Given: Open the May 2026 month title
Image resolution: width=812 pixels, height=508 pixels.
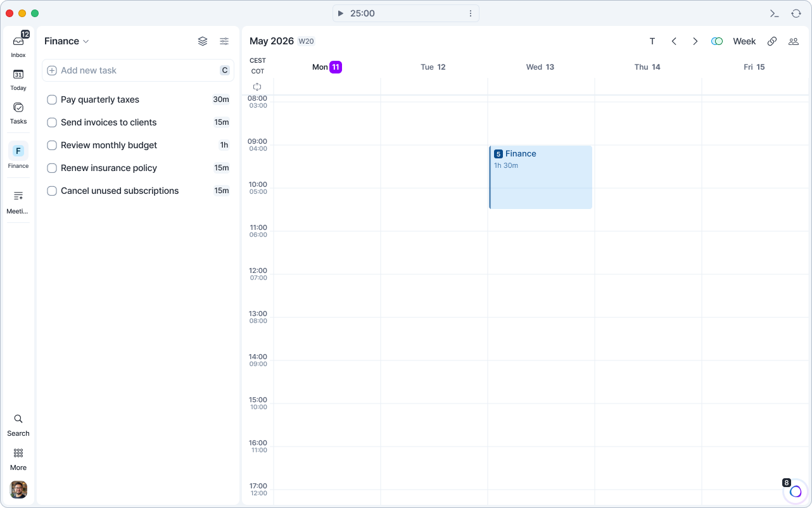Looking at the screenshot, I should point(272,41).
